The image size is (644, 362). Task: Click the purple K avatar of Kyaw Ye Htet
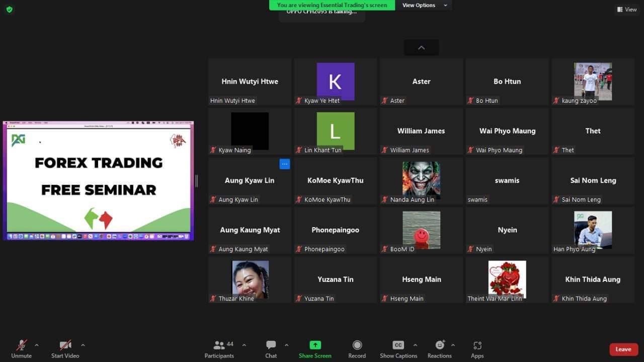(336, 82)
